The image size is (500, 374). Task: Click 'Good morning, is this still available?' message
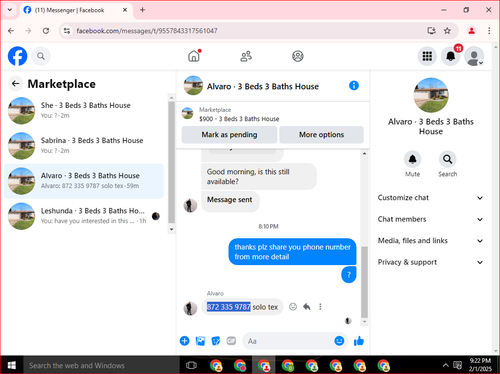[259, 177]
